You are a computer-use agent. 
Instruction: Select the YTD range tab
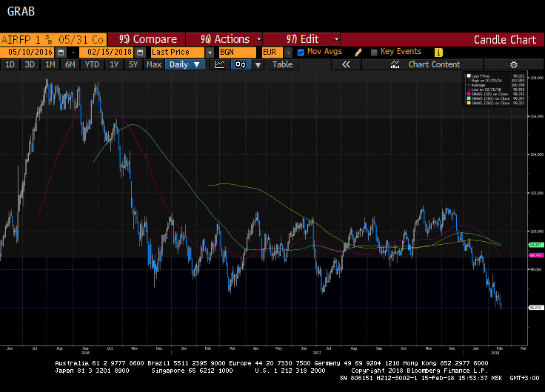[92, 64]
